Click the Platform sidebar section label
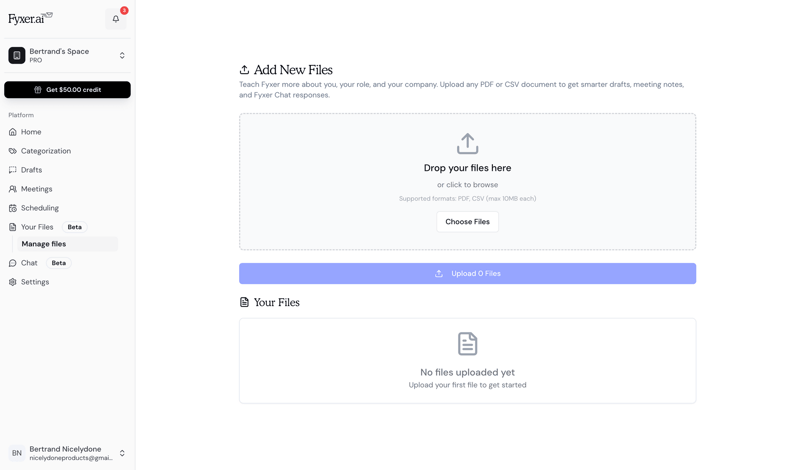The height and width of the screenshot is (470, 800). pos(21,115)
